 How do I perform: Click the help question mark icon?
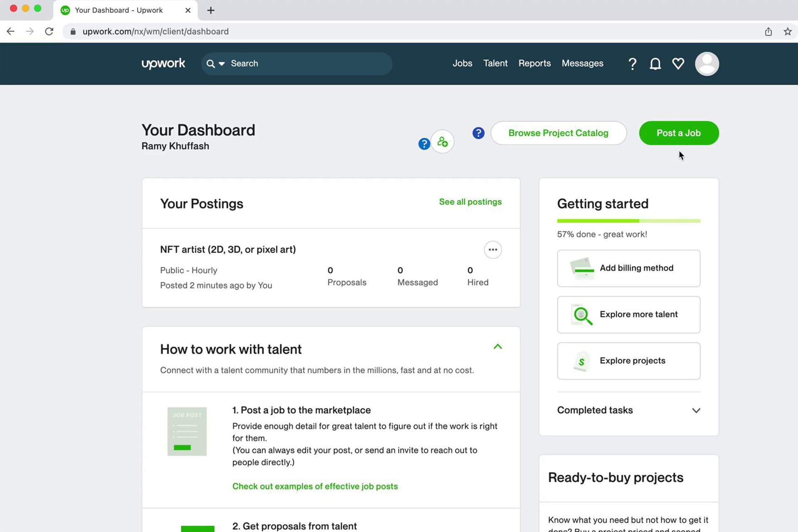632,64
